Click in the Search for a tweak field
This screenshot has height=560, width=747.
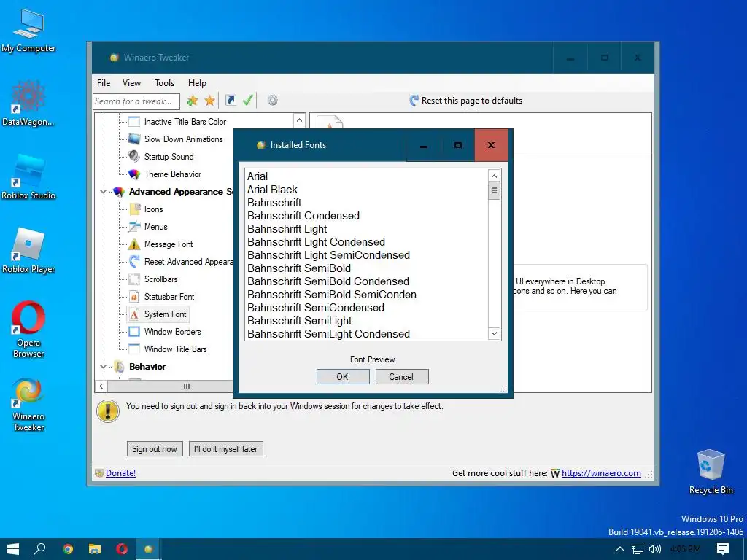136,101
